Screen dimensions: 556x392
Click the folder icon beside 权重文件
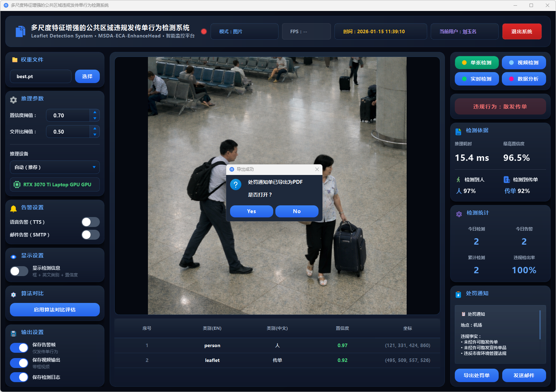coord(15,60)
